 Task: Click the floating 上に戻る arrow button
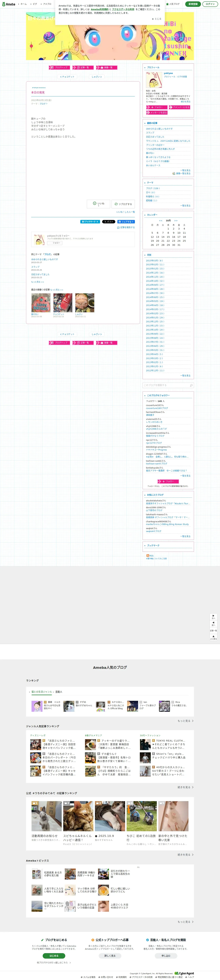[x=213, y=637]
